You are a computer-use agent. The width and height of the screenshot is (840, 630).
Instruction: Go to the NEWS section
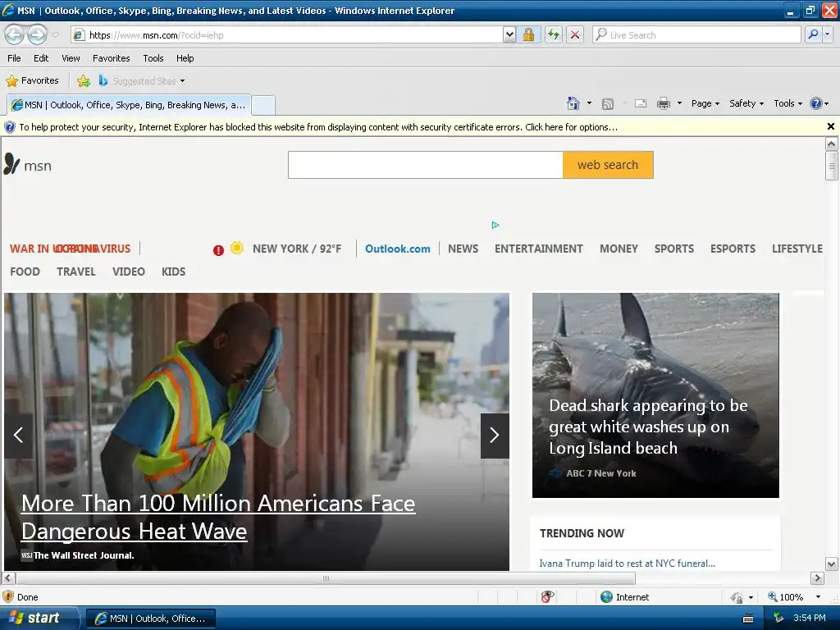[x=463, y=249]
